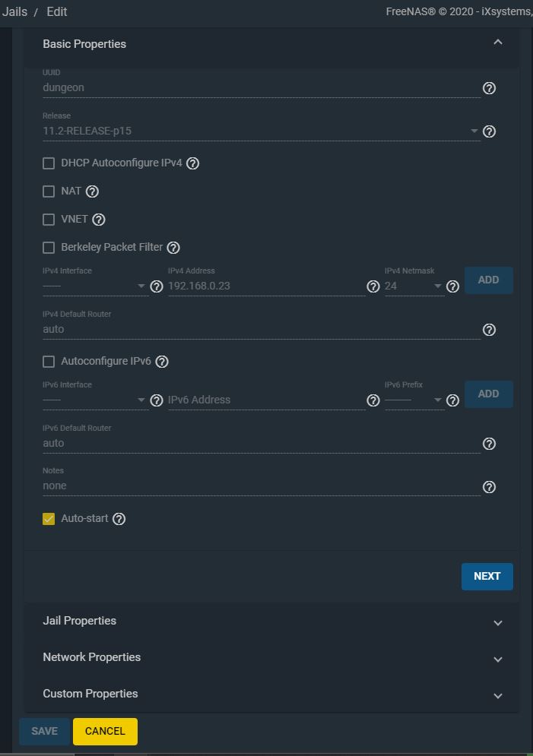533x756 pixels.
Task: Open the IPv4 Netmask dropdown
Action: pos(414,286)
